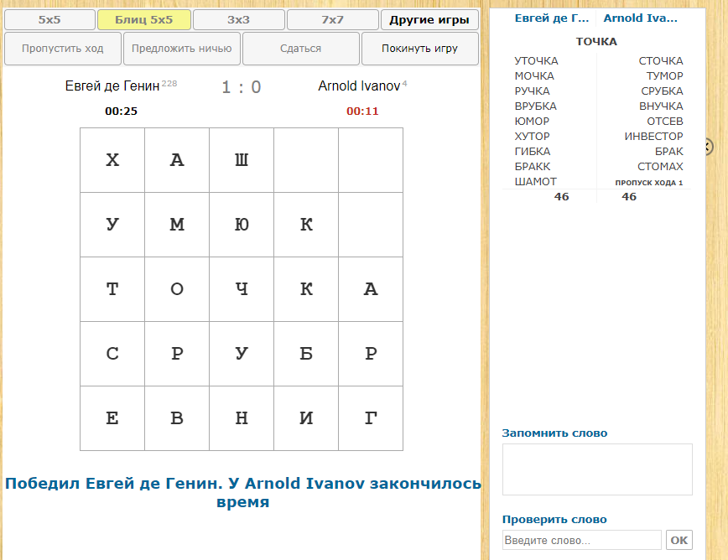Click the red 00:11 timer
This screenshot has width=728, height=560.
(362, 111)
